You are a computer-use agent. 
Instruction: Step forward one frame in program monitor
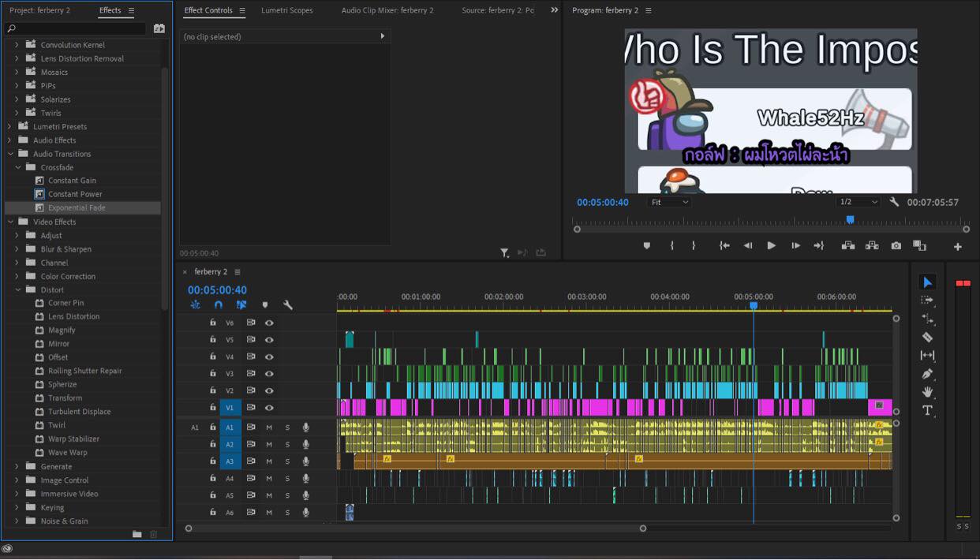coord(795,246)
